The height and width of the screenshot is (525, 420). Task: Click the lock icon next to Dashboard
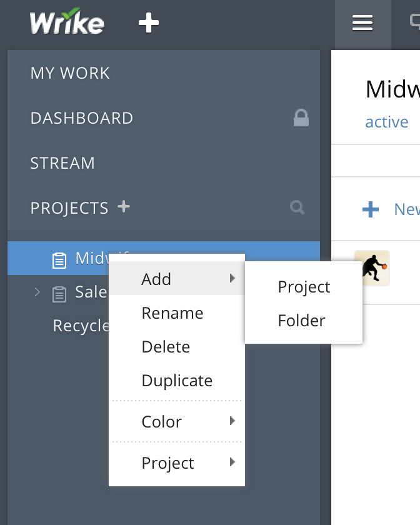tap(301, 117)
